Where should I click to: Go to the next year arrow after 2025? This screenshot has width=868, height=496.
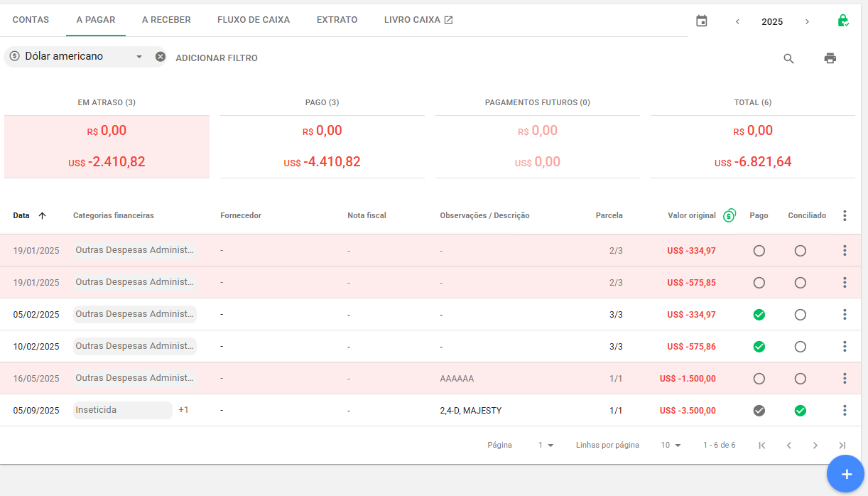click(x=807, y=21)
